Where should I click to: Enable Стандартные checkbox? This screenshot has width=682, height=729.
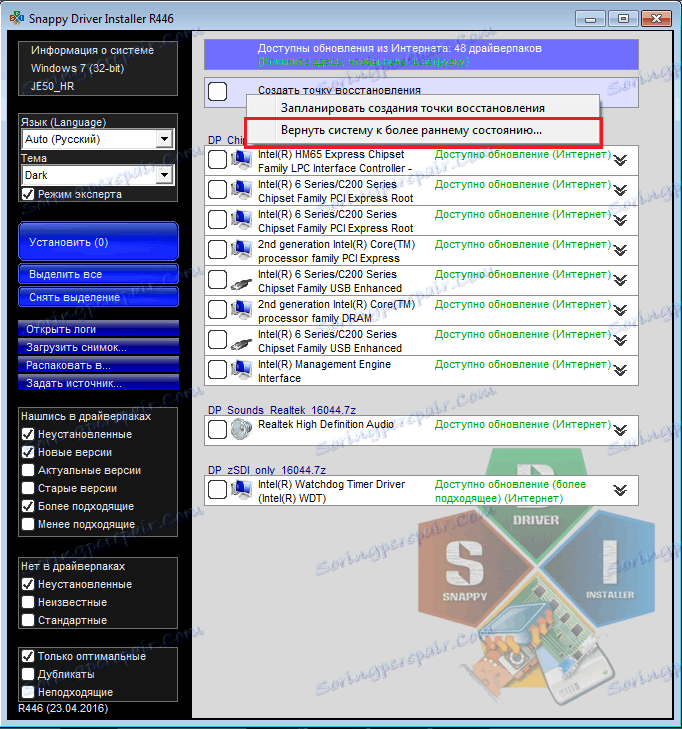[x=28, y=620]
